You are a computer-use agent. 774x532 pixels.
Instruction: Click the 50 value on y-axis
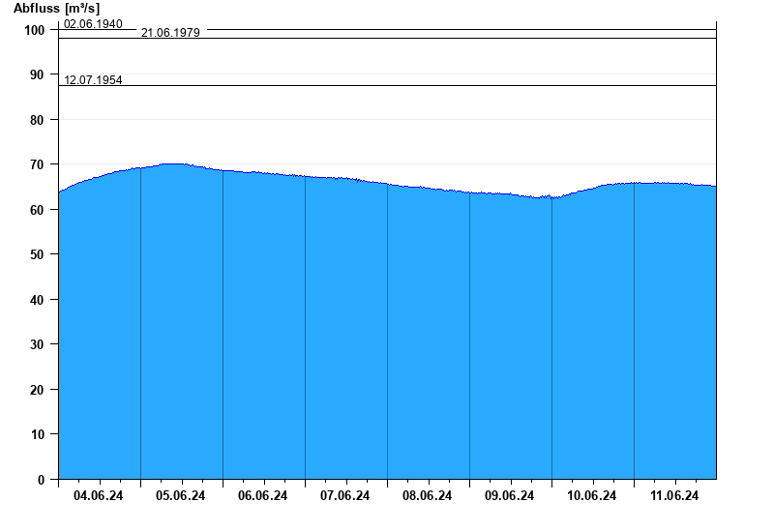click(37, 254)
